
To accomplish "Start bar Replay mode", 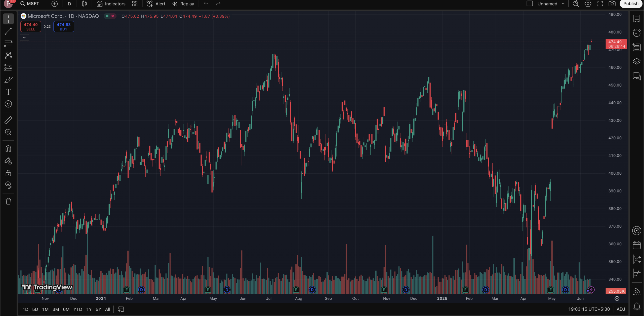I will click(x=183, y=4).
